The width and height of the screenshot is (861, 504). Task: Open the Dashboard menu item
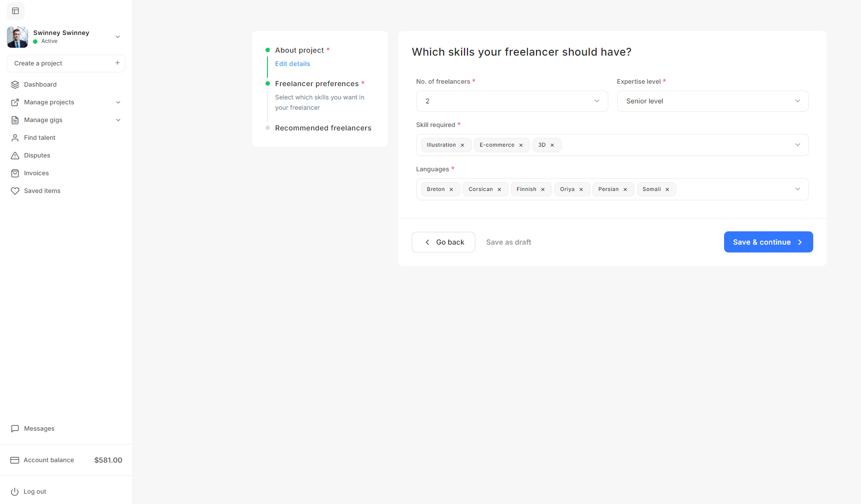coord(40,85)
